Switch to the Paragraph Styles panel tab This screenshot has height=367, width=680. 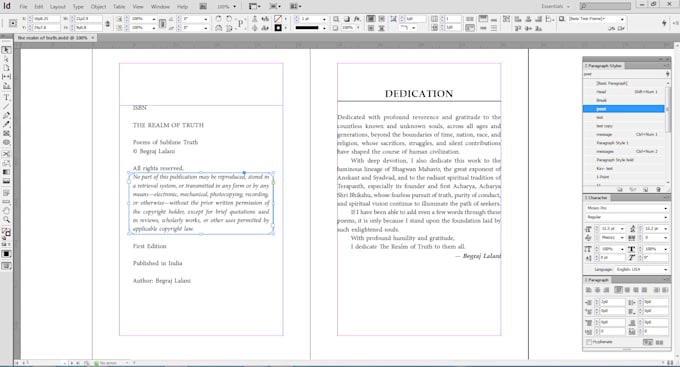[x=604, y=66]
